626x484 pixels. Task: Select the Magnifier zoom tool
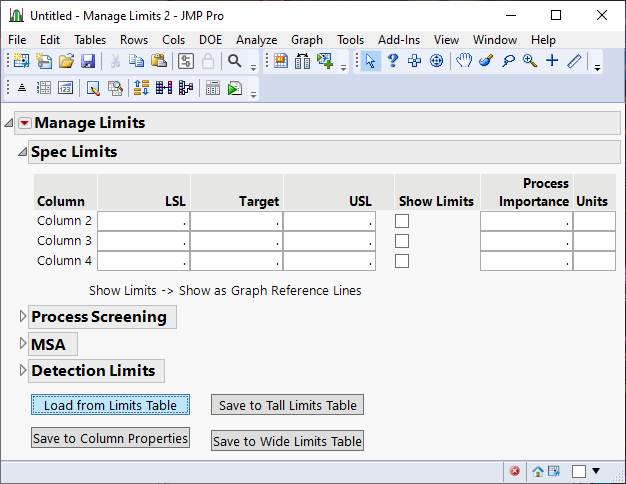pyautogui.click(x=530, y=62)
